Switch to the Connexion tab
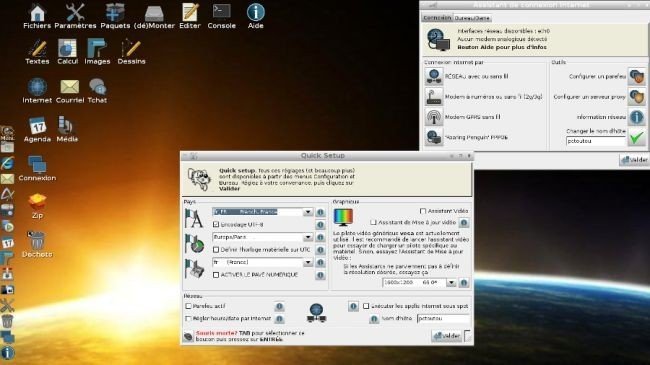The image size is (650, 365). 437,18
